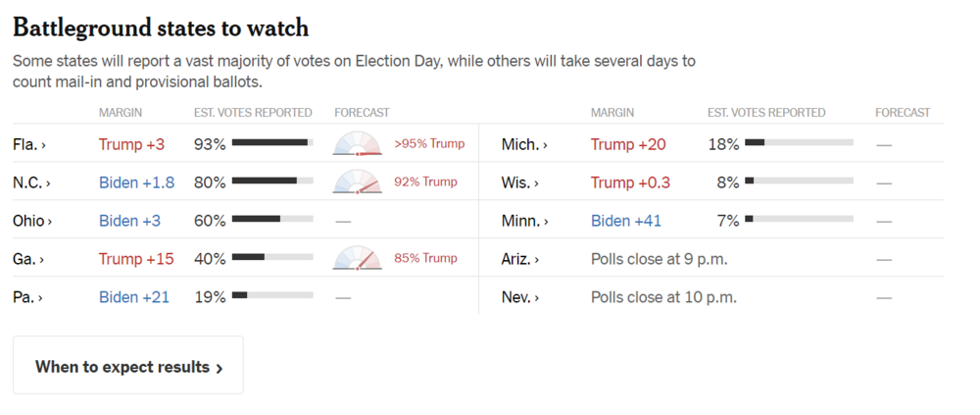Click North Carolina forecast gauge icon
This screenshot has width=980, height=415.
[x=357, y=182]
